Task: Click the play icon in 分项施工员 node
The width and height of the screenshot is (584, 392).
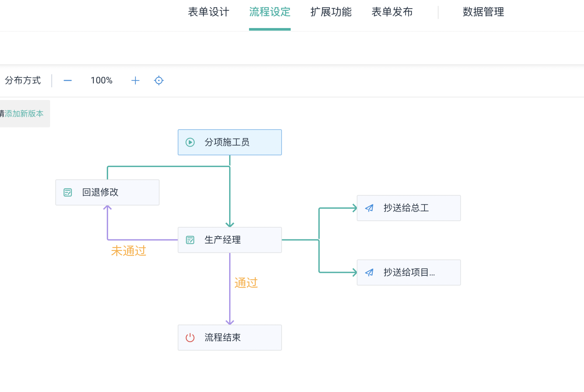Action: [x=190, y=142]
